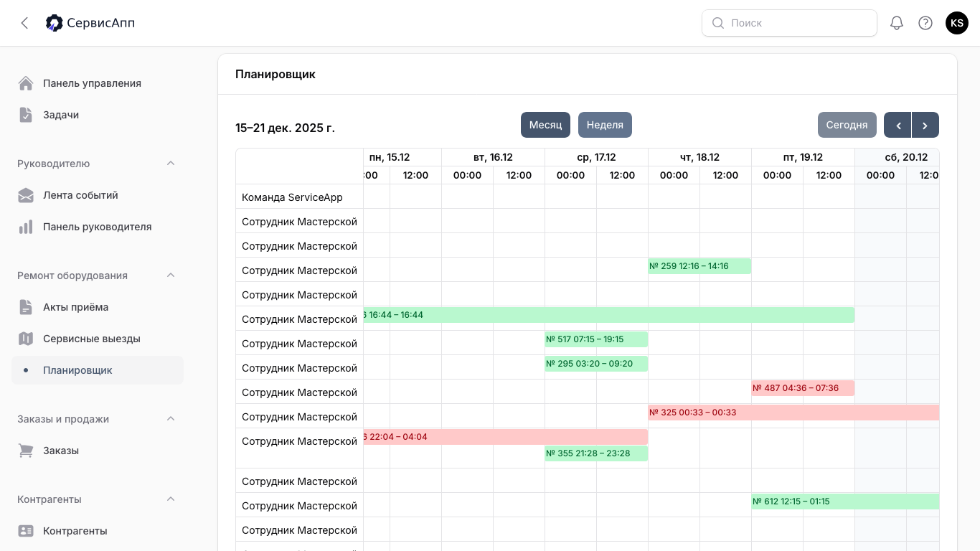Click the Поиск search field
Image resolution: width=980 pixels, height=551 pixels.
(x=796, y=23)
